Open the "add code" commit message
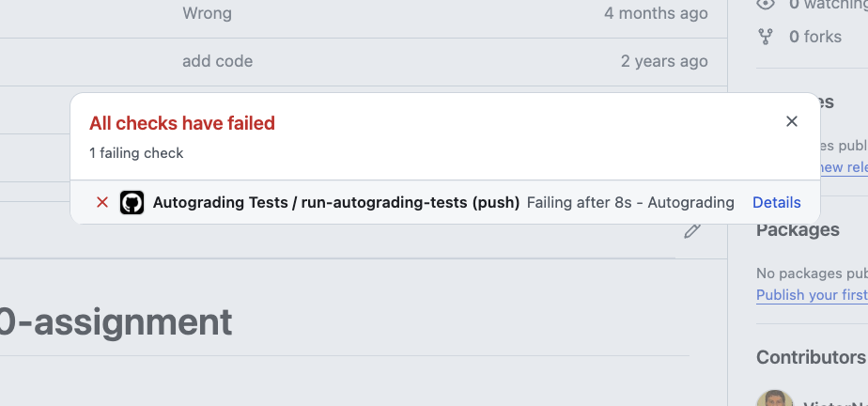This screenshot has width=868, height=406. click(x=217, y=61)
